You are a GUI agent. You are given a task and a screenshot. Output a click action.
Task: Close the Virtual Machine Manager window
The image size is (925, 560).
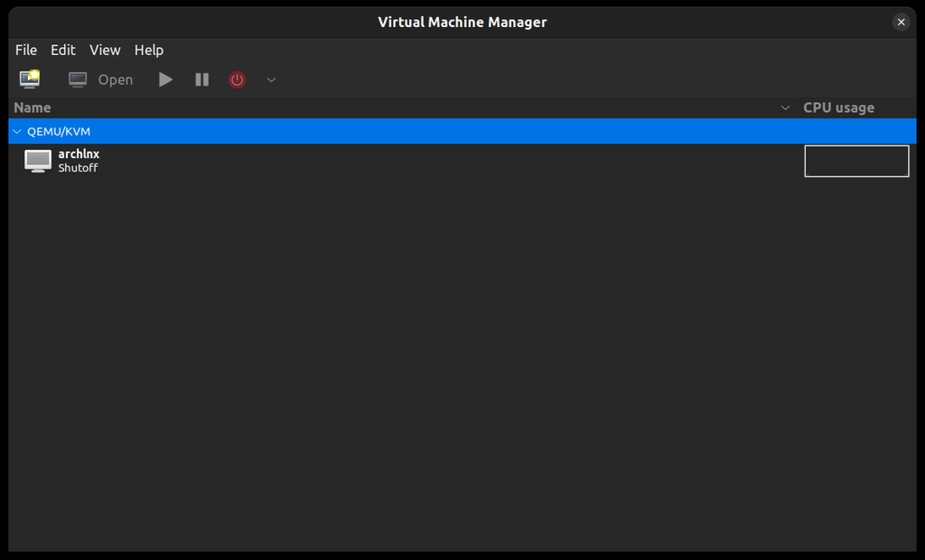pyautogui.click(x=901, y=22)
